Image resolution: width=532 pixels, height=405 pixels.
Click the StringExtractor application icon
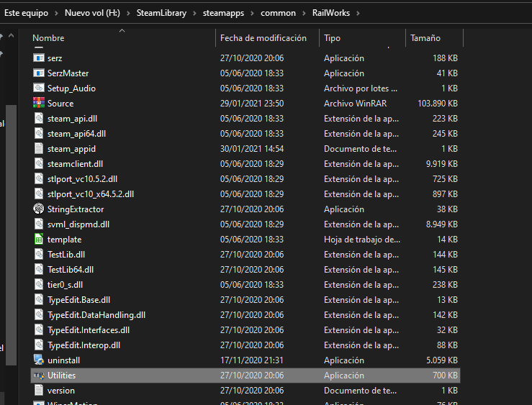pos(39,209)
